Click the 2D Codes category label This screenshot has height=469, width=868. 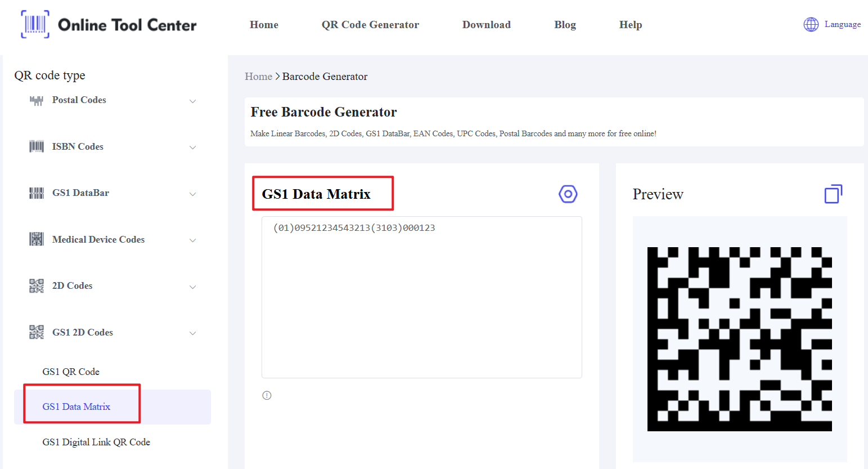tap(72, 285)
